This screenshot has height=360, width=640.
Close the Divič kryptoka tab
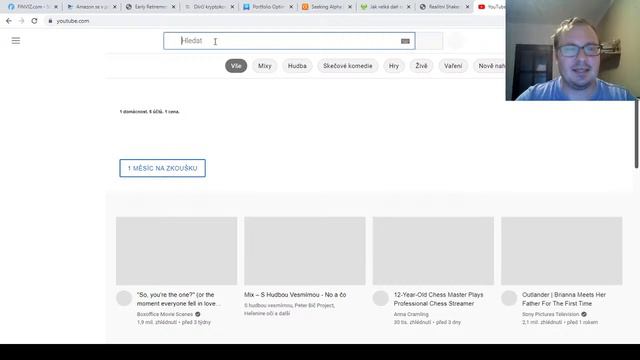(232, 7)
